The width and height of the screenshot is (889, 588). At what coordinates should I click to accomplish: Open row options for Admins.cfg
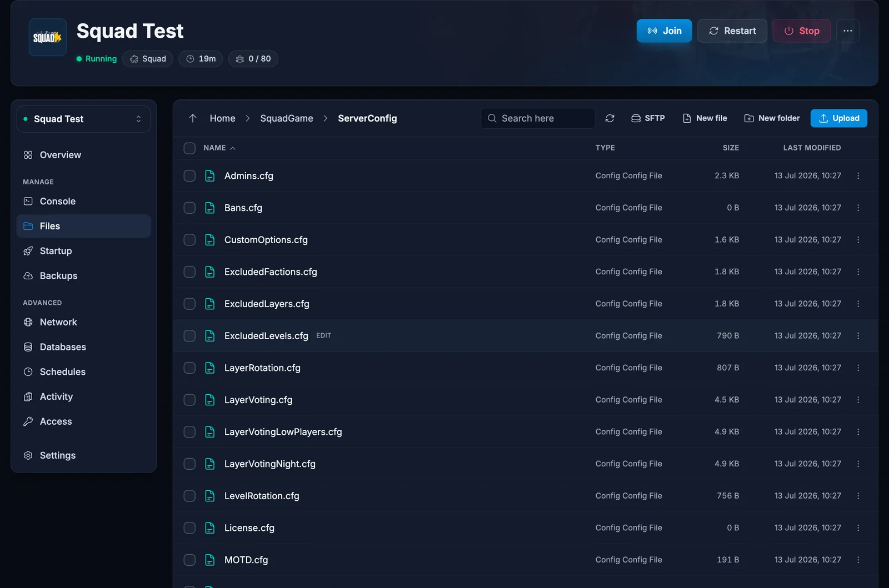[x=858, y=175]
